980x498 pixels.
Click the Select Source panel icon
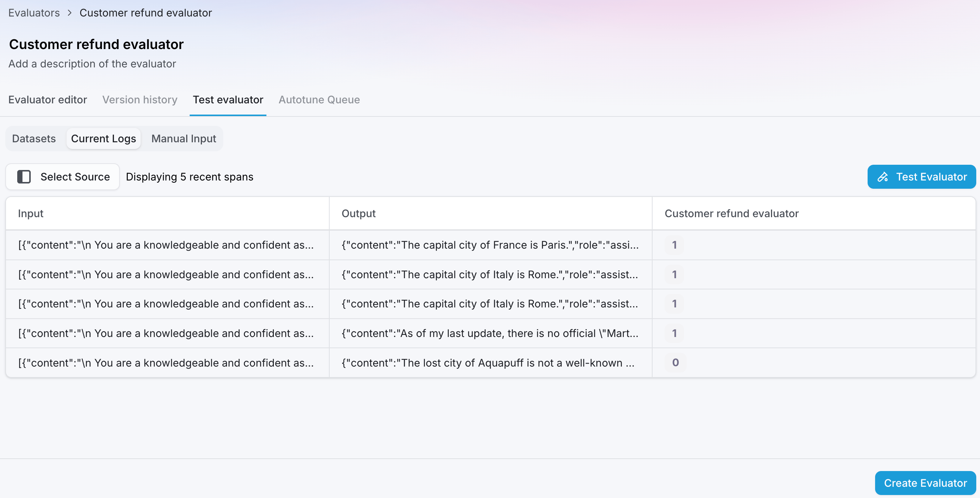pos(24,177)
